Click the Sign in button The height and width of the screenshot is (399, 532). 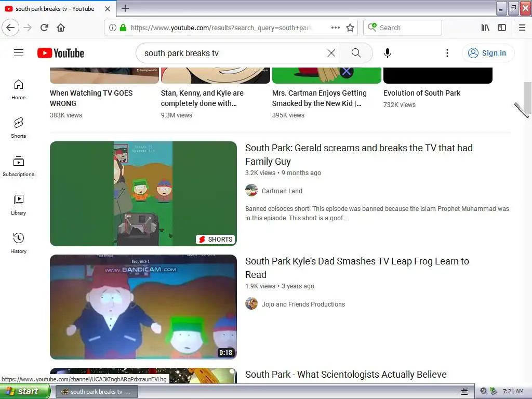point(488,54)
